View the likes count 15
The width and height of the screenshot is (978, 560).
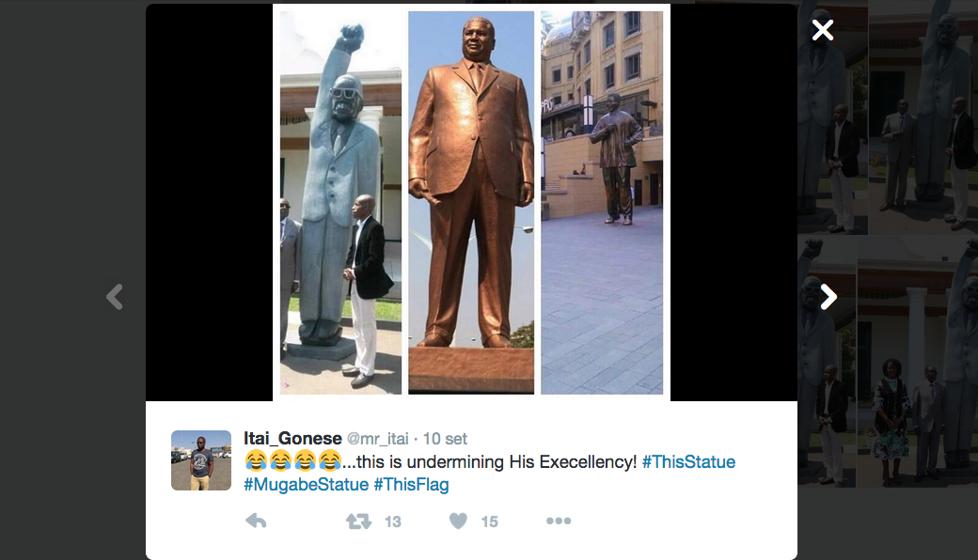click(490, 522)
